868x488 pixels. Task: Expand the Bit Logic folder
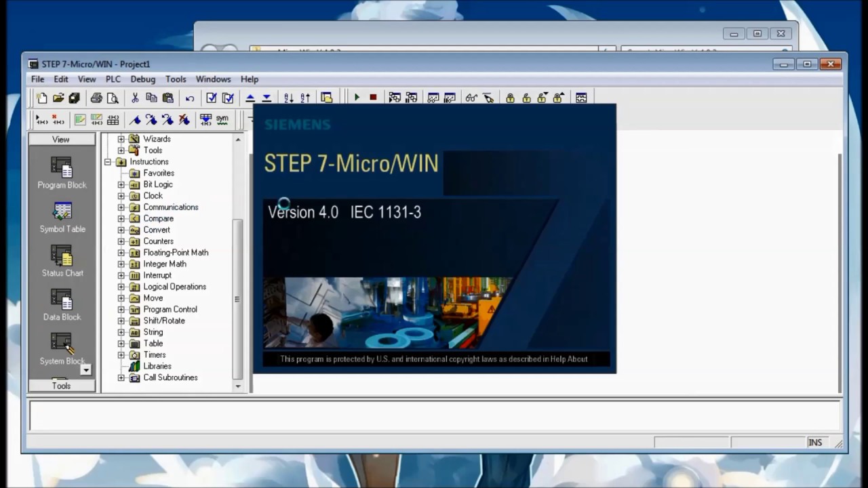(121, 184)
